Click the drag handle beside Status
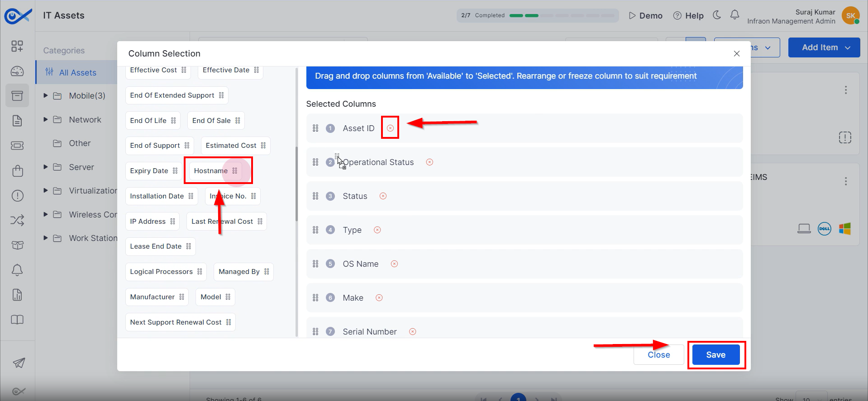This screenshot has width=868, height=401. tap(315, 196)
